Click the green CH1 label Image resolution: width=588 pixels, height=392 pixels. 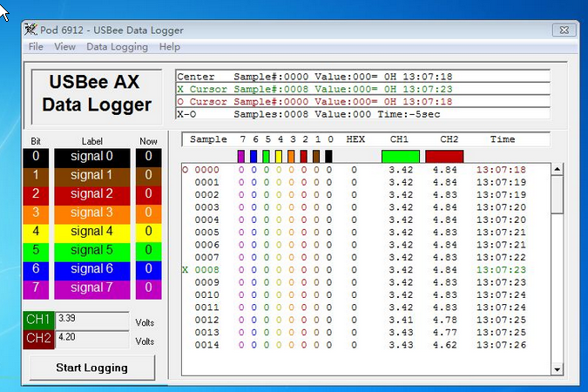[38, 321]
